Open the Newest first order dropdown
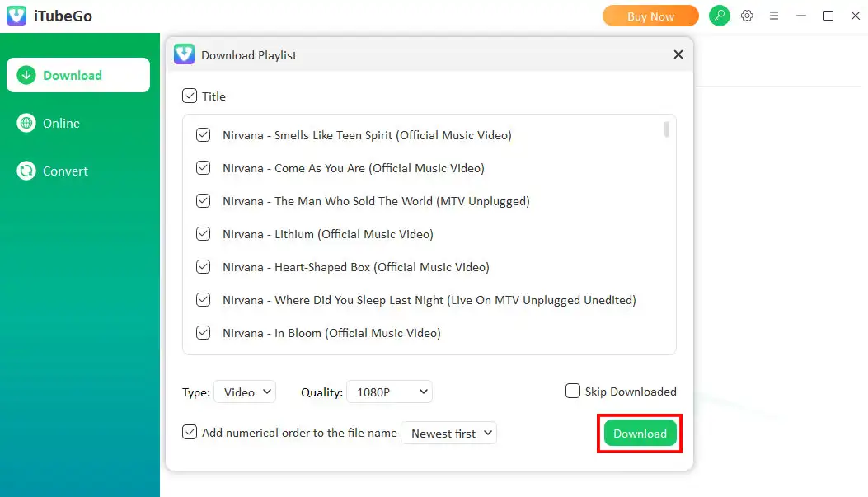 [448, 433]
